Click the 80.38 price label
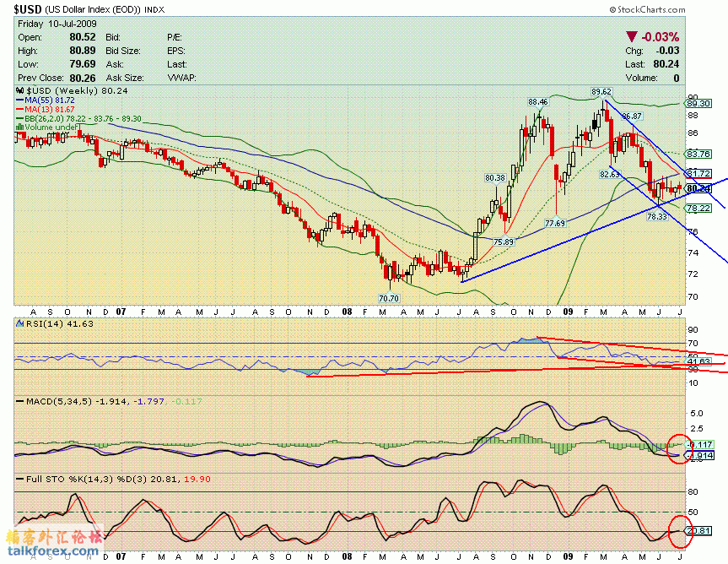Image resolution: width=728 pixels, height=564 pixels. click(495, 177)
